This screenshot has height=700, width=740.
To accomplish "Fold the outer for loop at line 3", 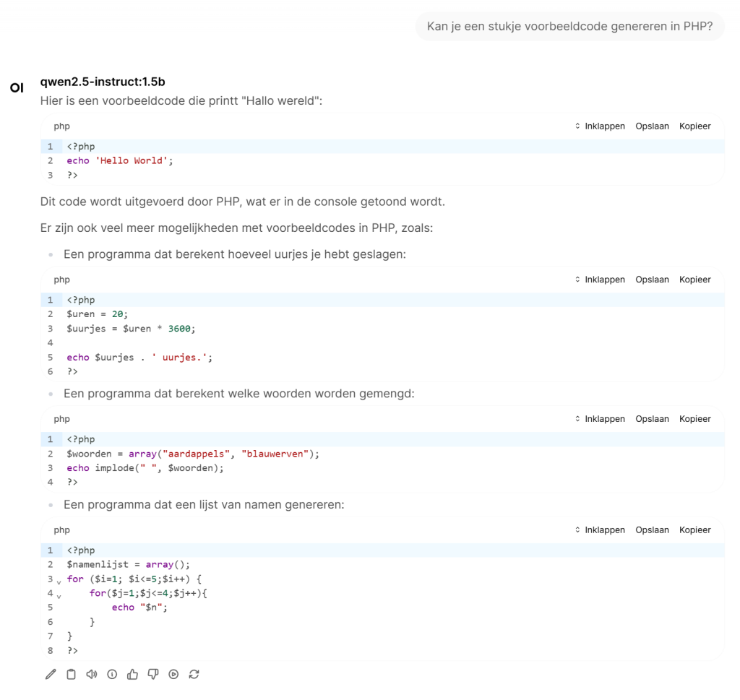I will click(x=59, y=582).
